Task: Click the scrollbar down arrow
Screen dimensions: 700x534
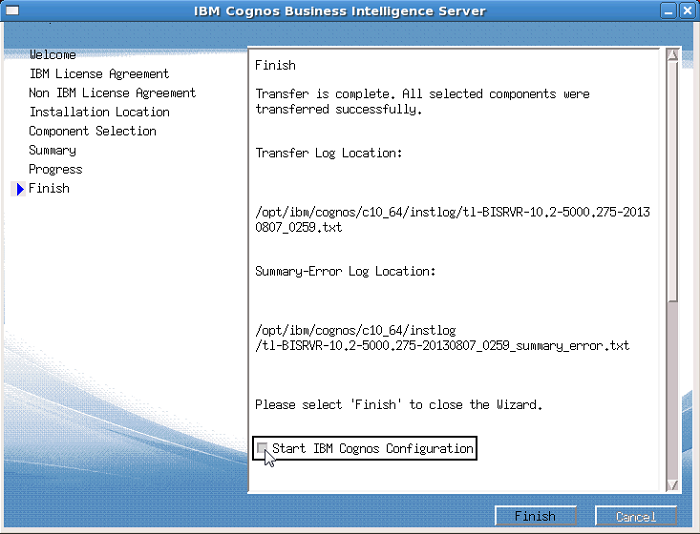Action: [672, 484]
